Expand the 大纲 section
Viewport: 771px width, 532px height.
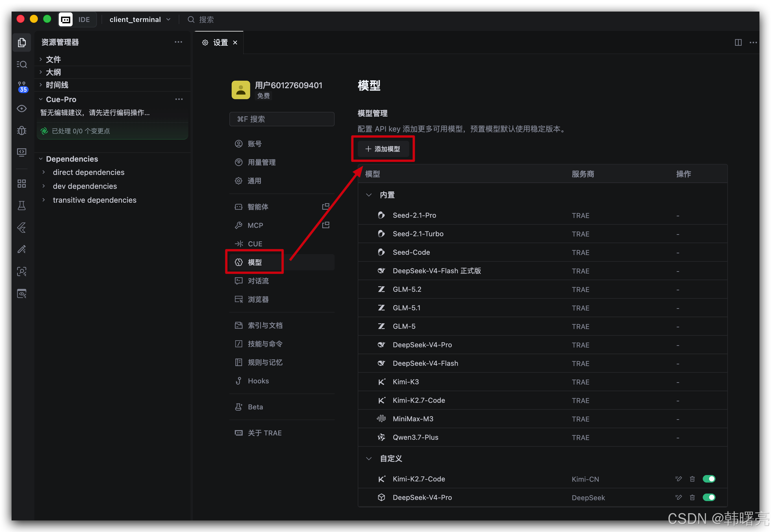point(113,72)
